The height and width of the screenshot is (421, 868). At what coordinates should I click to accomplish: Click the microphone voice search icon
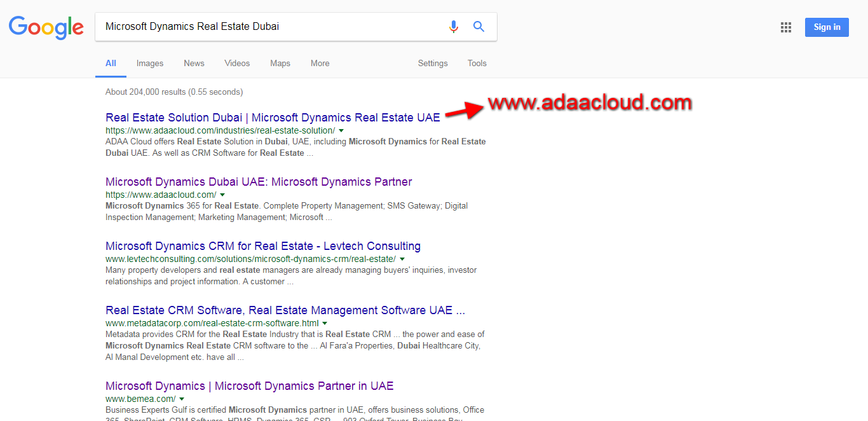454,27
